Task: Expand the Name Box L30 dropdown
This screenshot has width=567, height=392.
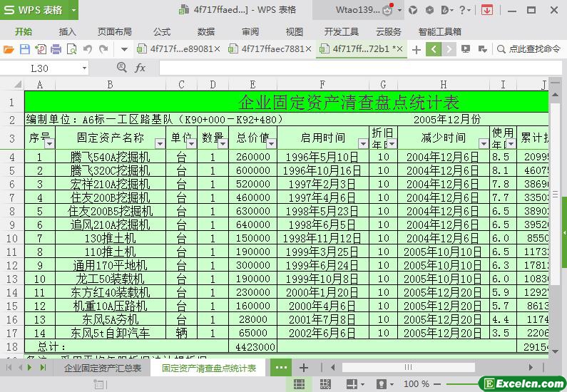Action: point(84,68)
